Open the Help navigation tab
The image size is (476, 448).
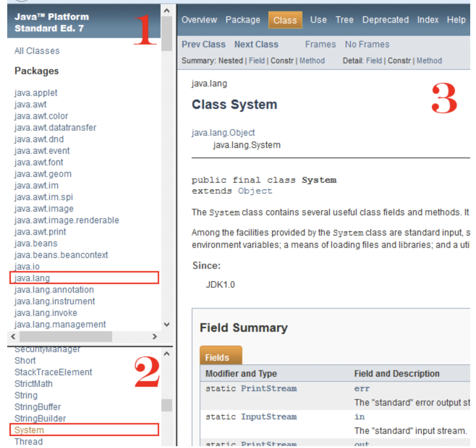click(x=456, y=20)
